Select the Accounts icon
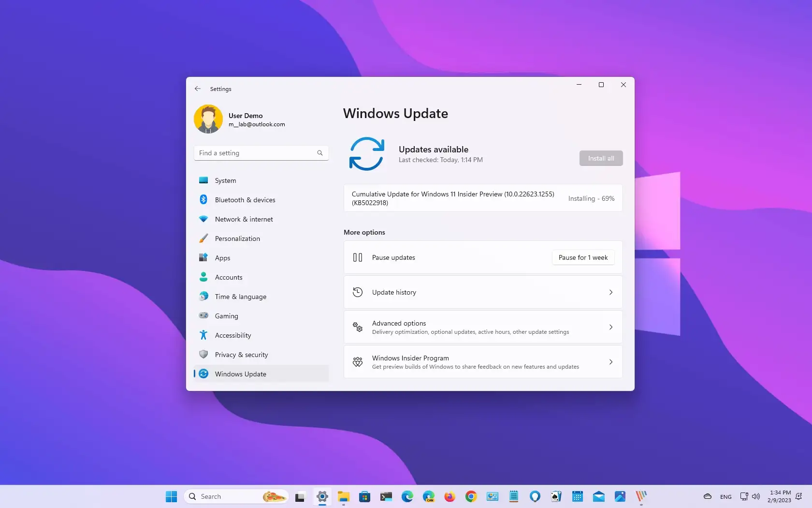 click(203, 277)
